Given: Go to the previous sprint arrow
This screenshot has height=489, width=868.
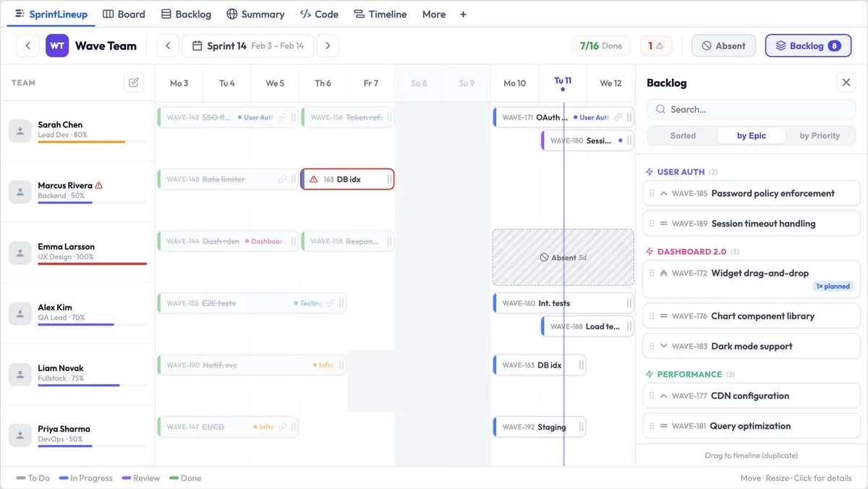Looking at the screenshot, I should click(x=168, y=46).
